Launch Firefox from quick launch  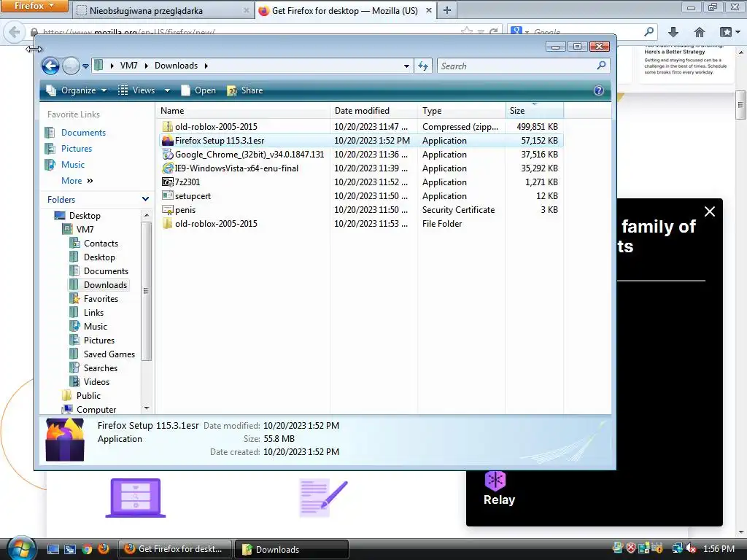point(104,549)
